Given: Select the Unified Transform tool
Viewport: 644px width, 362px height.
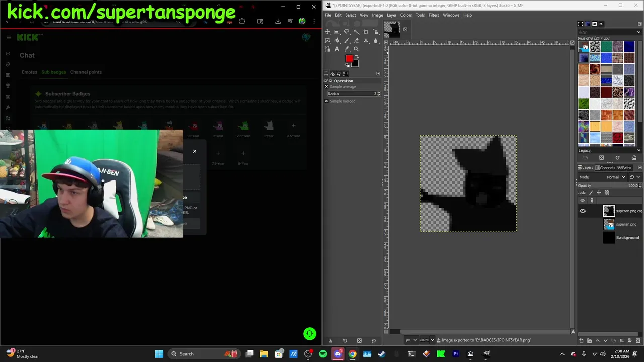Looking at the screenshot, I should point(375,32).
